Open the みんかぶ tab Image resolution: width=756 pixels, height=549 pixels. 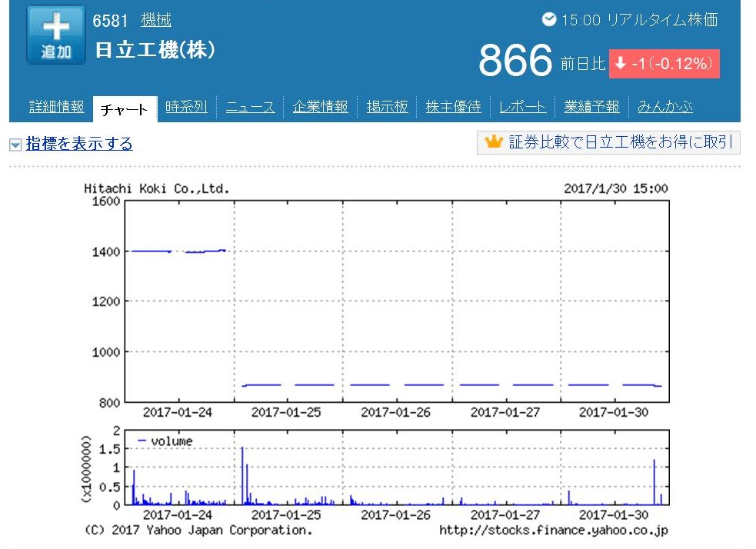click(x=665, y=107)
